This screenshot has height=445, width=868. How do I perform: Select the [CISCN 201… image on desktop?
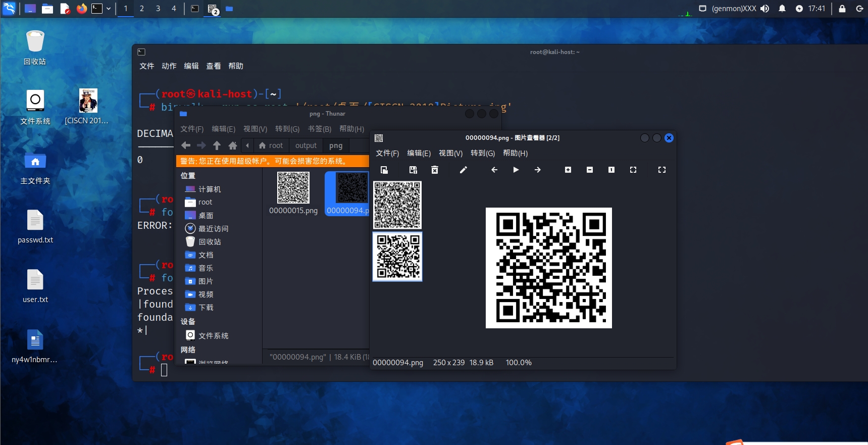pos(87,107)
